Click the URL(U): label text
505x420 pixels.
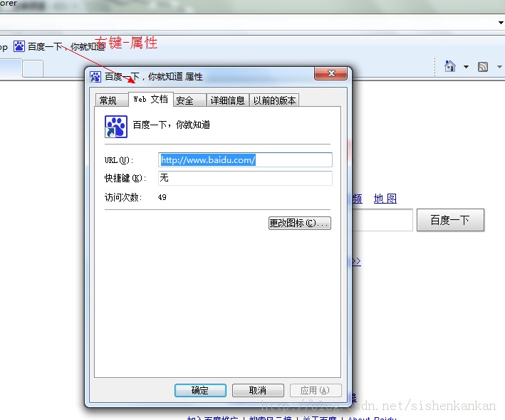[x=119, y=160]
